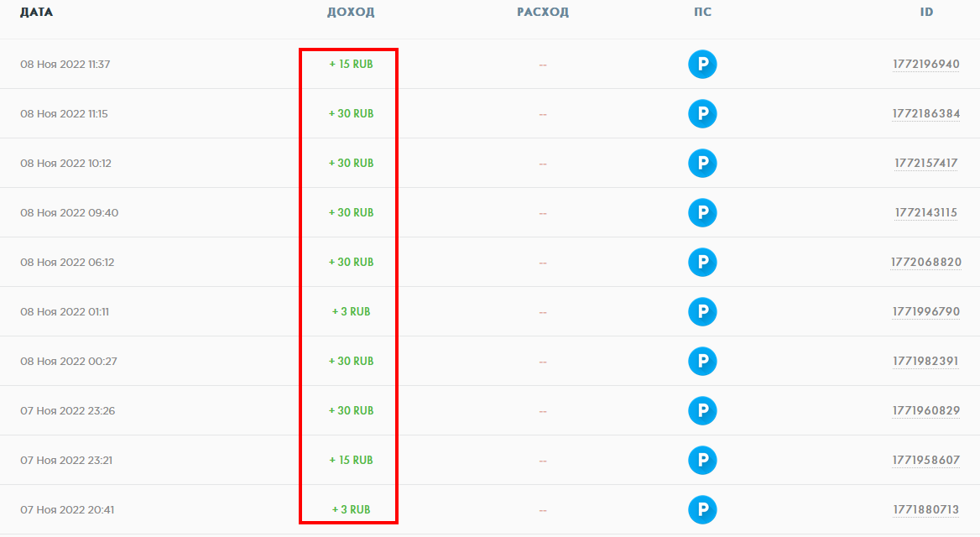The image size is (980, 537).
Task: Click the + 30 RUB income at 06:12
Action: coord(351,262)
